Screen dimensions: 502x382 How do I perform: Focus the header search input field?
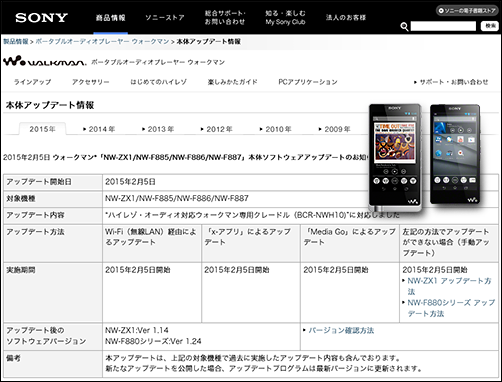pos(443,26)
